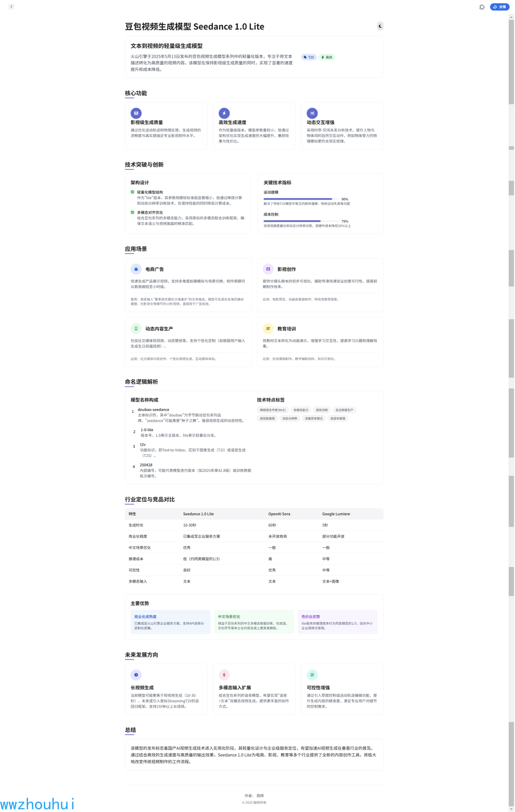Click the 影视创作 film icon
The width and height of the screenshot is (515, 812).
coord(268,269)
